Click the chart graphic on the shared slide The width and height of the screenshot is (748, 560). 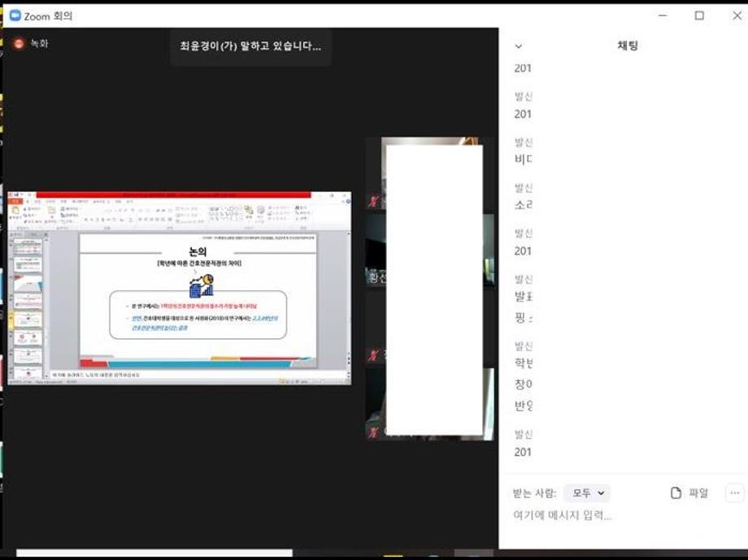200,285
